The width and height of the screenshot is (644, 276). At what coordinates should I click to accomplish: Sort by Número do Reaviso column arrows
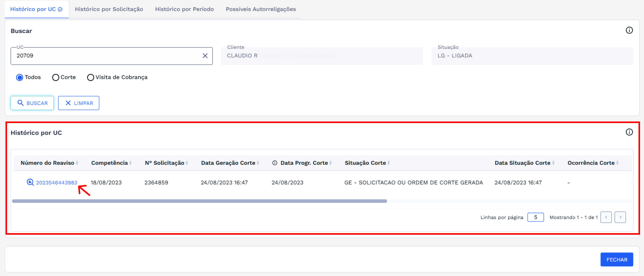(77, 163)
